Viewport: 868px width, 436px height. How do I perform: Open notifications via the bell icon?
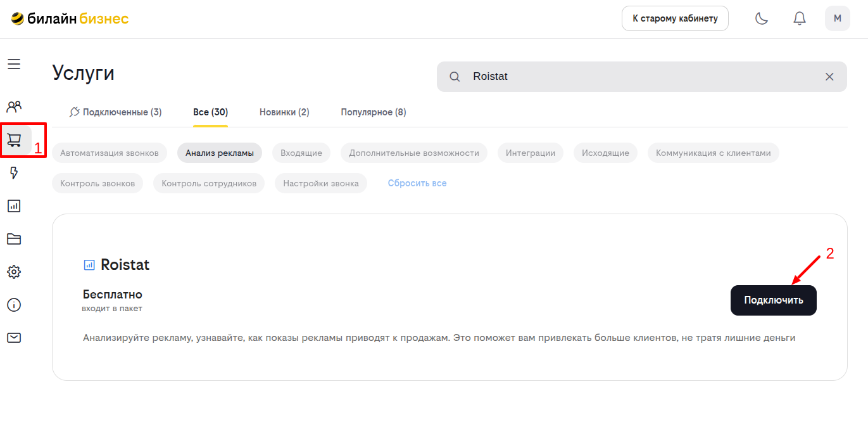point(800,18)
